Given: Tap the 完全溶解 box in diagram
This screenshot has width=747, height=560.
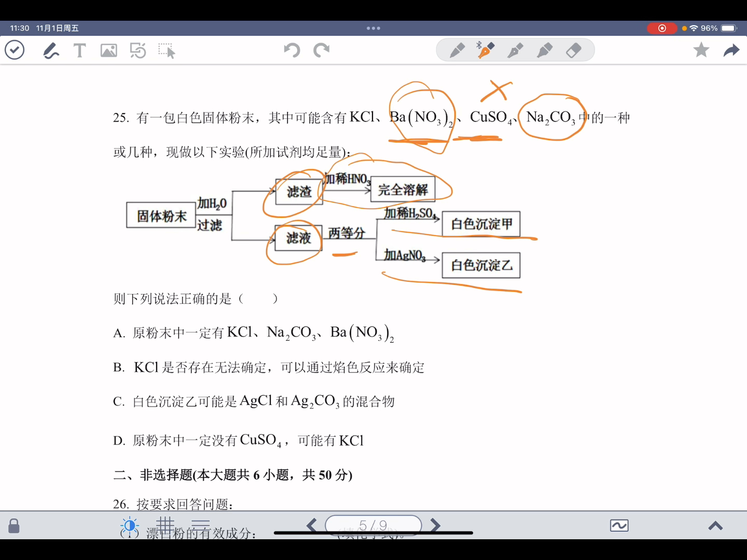Looking at the screenshot, I should pos(403,189).
